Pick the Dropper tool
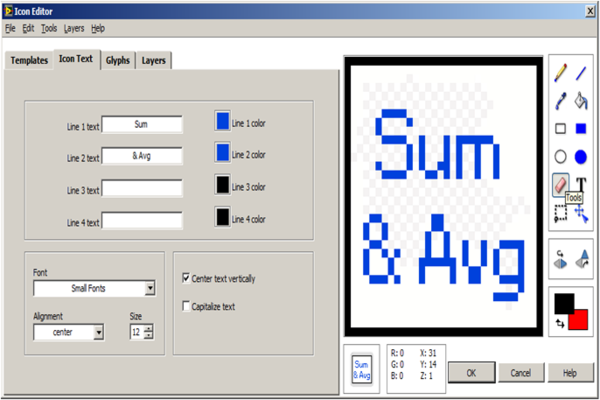Screen dimensions: 600x400 coord(560,101)
